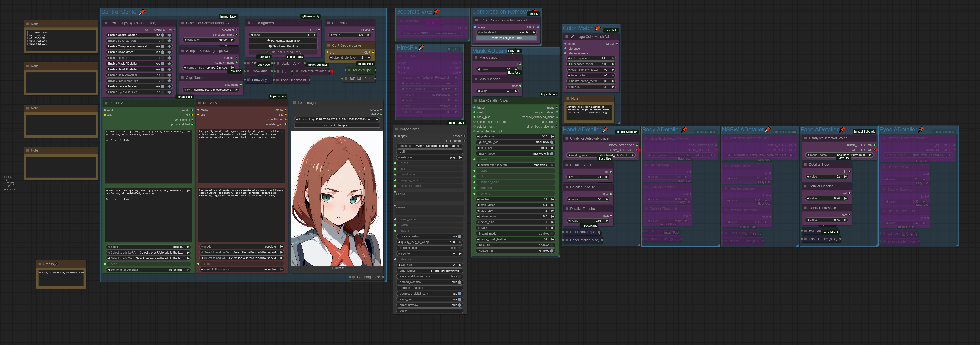Click the arrow icon next to Enable Control Center
The height and width of the screenshot is (345, 980).
coord(169,35)
